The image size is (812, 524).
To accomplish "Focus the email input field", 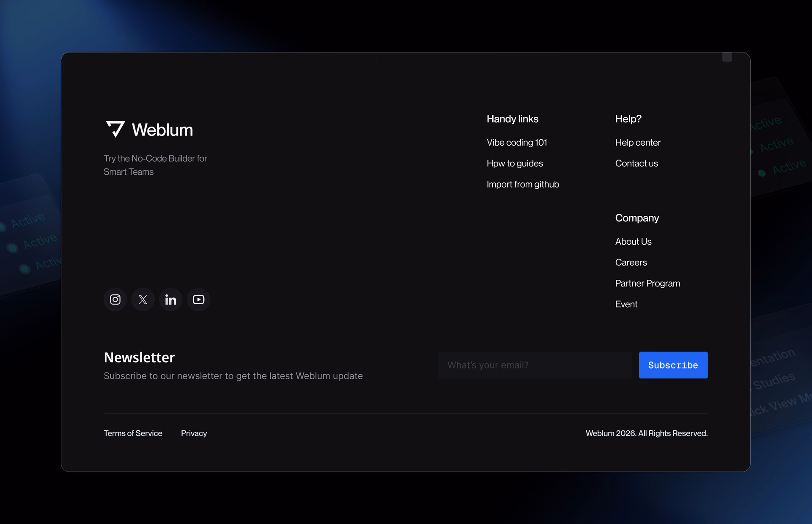I will point(535,365).
